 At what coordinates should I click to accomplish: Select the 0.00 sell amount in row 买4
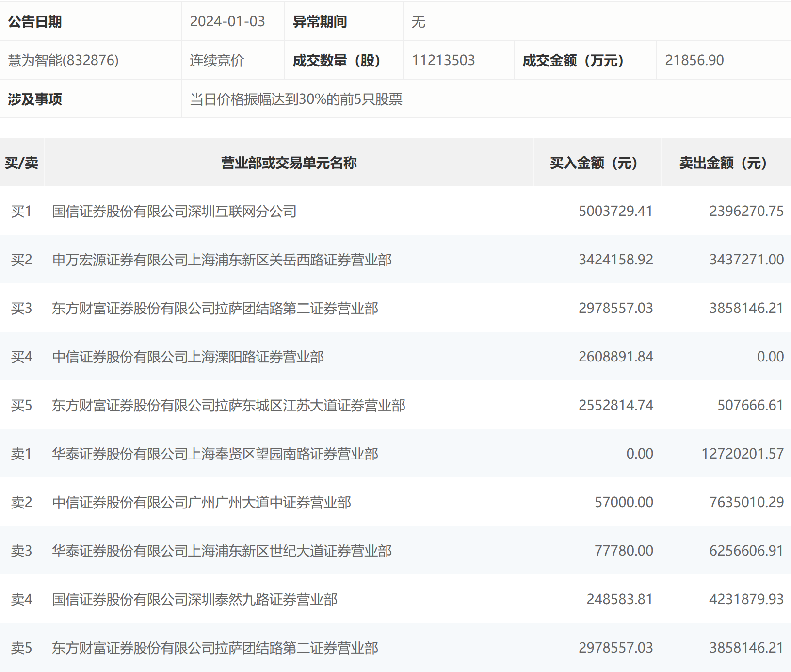[770, 357]
